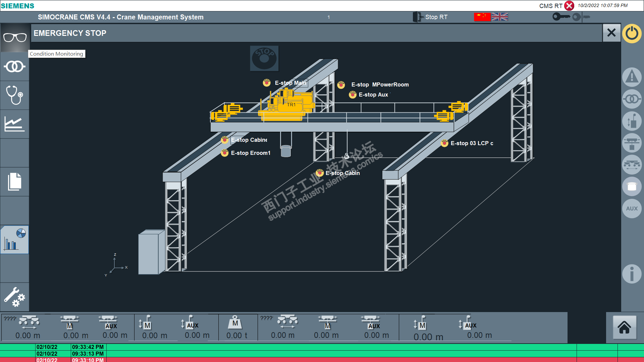Viewport: 644px width, 362px height.
Task: Open the trend chart icon
Action: pyautogui.click(x=15, y=124)
